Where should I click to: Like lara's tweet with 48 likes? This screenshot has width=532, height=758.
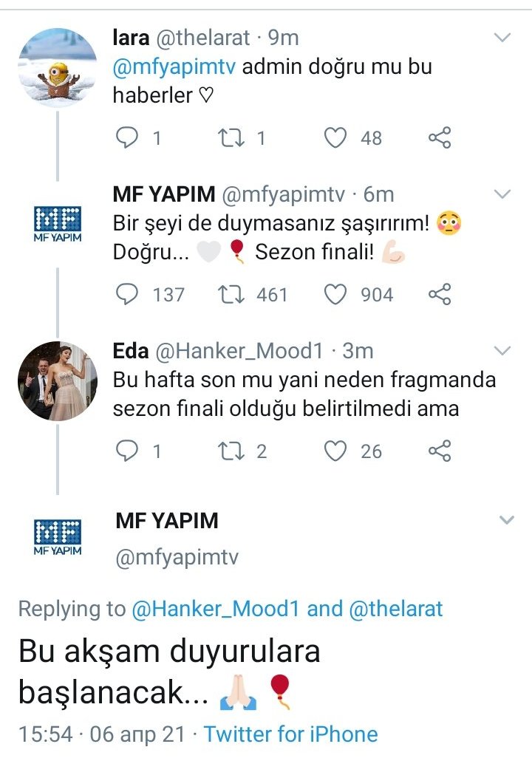click(336, 137)
